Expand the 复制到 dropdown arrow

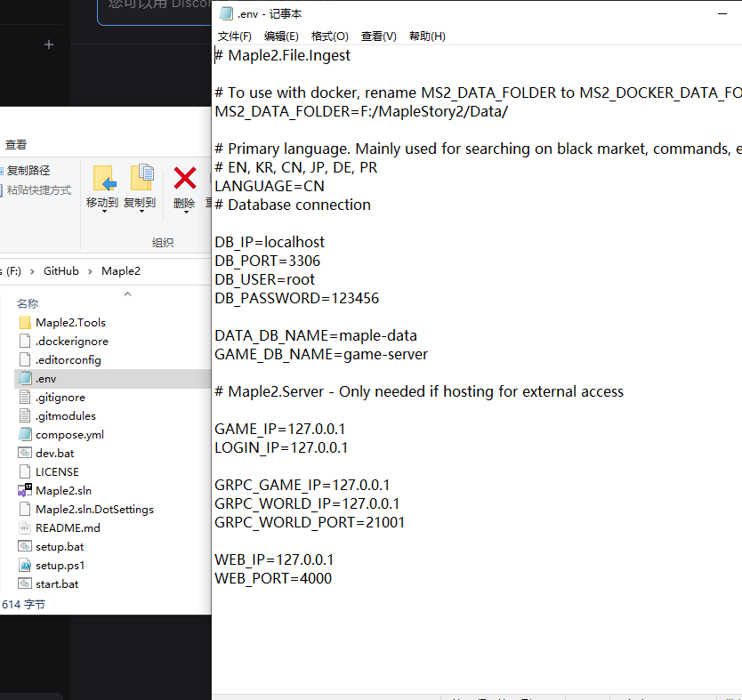(x=141, y=212)
